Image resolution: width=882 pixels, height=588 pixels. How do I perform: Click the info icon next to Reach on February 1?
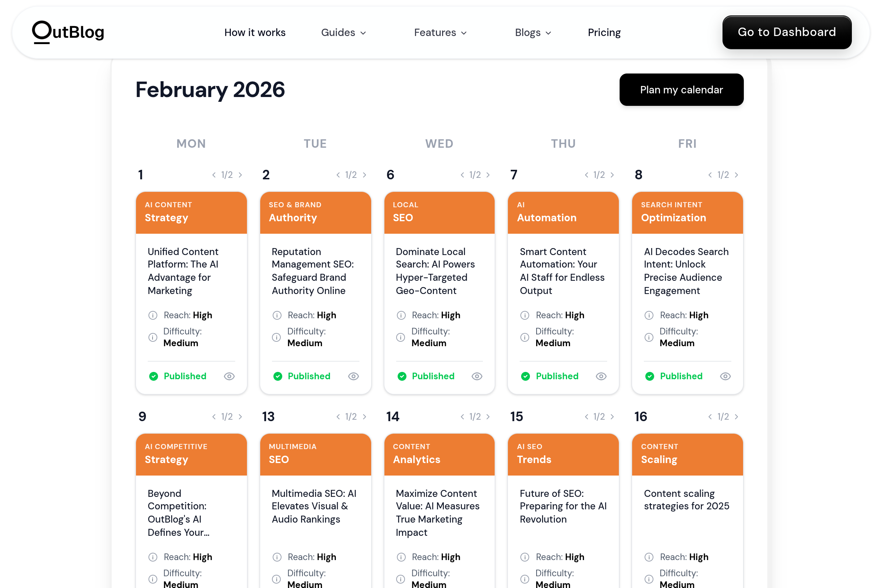click(x=153, y=315)
